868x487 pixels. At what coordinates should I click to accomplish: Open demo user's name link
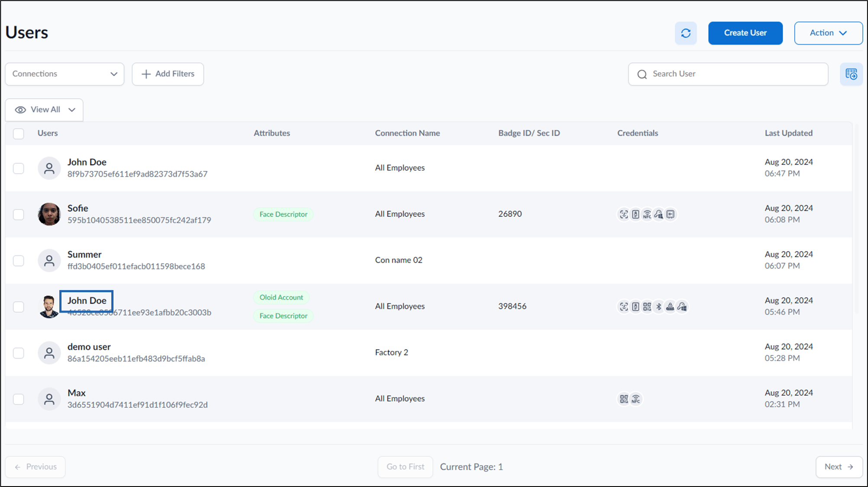89,347
